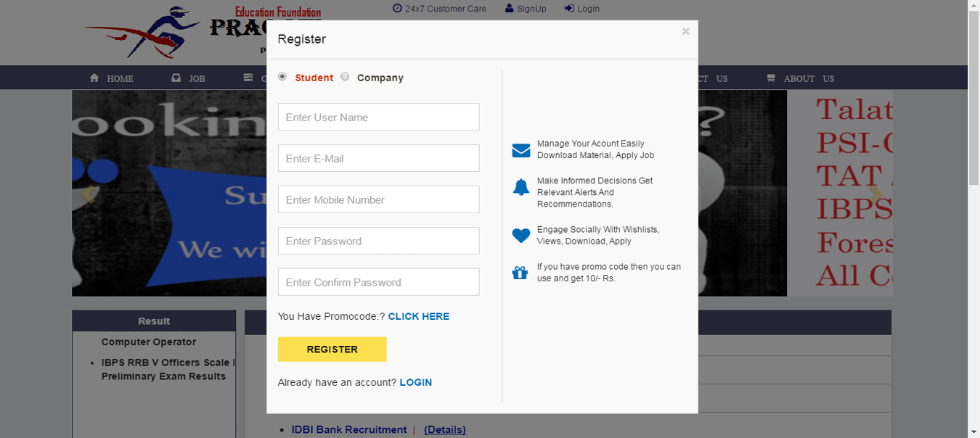The image size is (980, 438).
Task: Open the ABOUT US menu item
Action: [801, 78]
